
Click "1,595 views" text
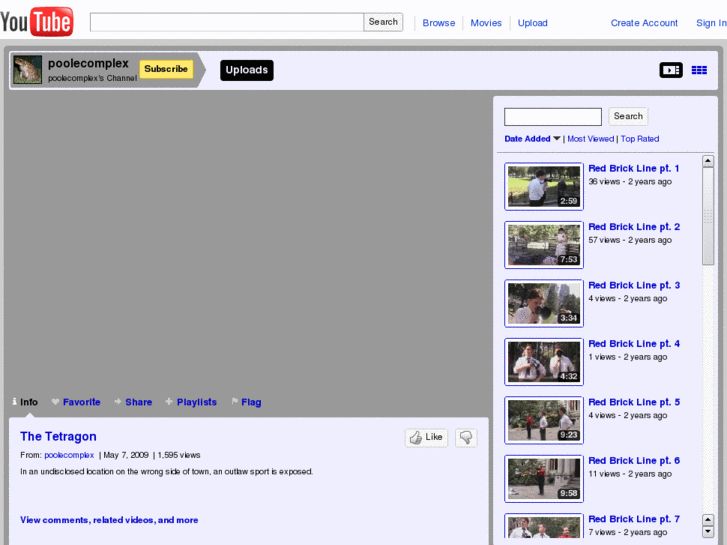(179, 455)
